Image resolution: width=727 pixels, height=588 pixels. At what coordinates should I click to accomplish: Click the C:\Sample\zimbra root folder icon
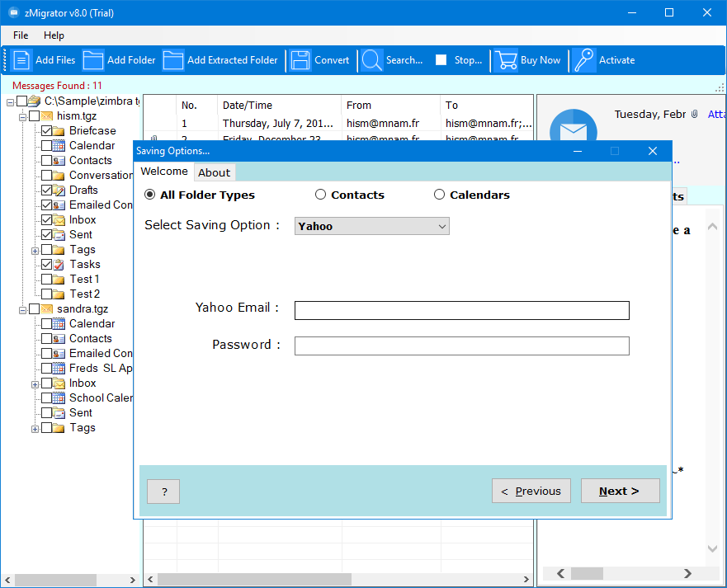[x=35, y=101]
